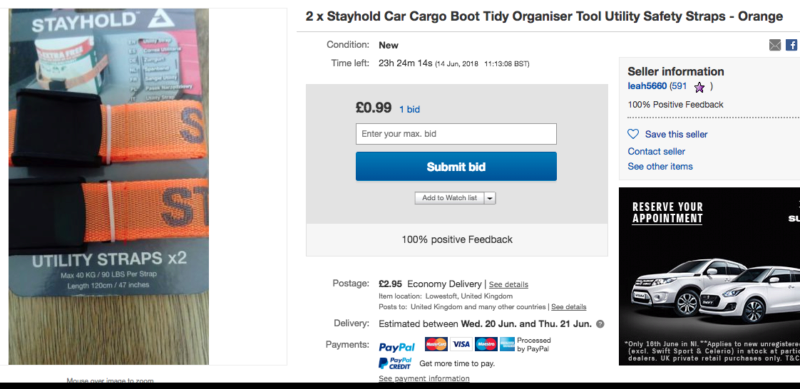Viewport: 800px width, 389px height.
Task: Click the delivery estimate help icon
Action: pyautogui.click(x=600, y=324)
